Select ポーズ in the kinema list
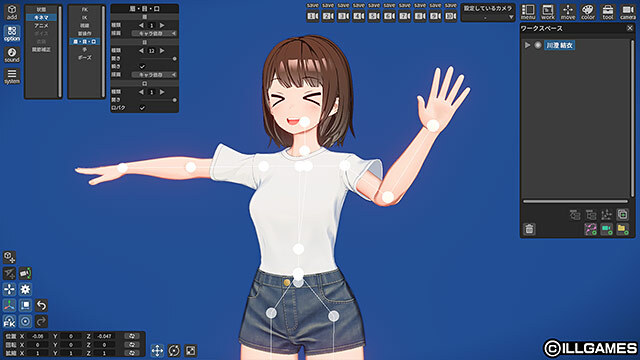 pos(84,58)
